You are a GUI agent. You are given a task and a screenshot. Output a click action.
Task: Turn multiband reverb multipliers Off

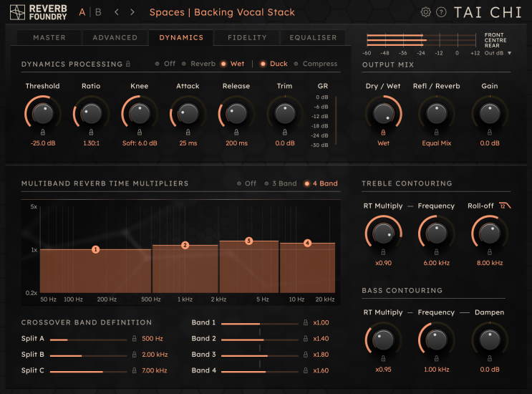coord(246,183)
